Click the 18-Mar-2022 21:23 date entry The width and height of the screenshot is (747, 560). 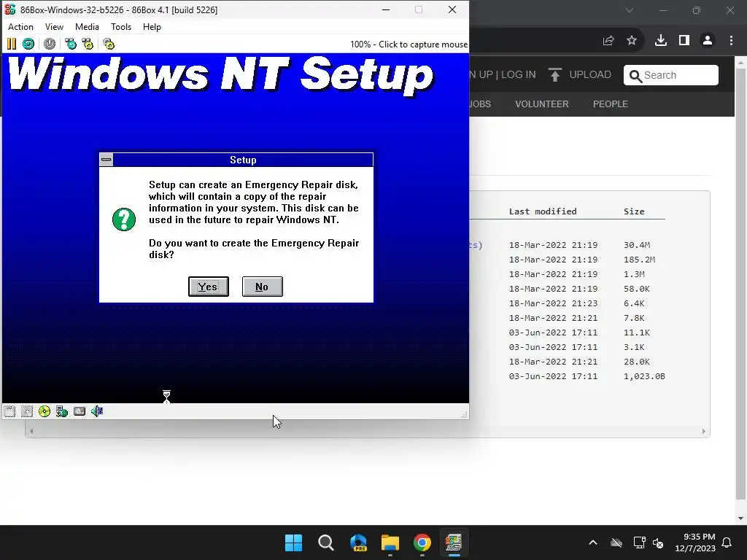(553, 303)
